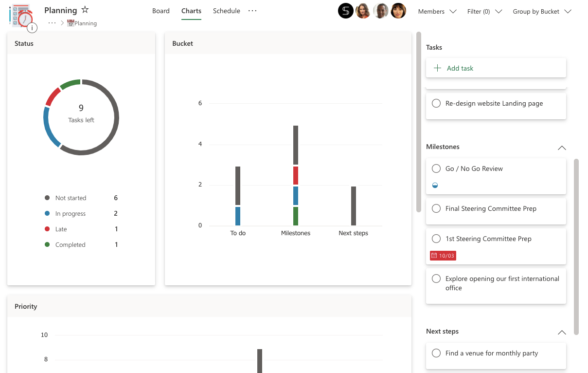Open the Re-design website Landing page task
The image size is (588, 373).
[496, 106]
